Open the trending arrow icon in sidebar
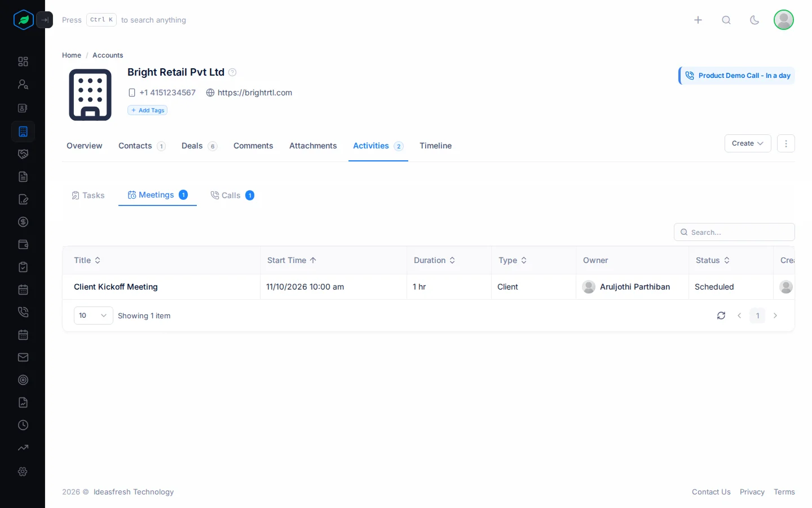812x508 pixels. pos(23,448)
